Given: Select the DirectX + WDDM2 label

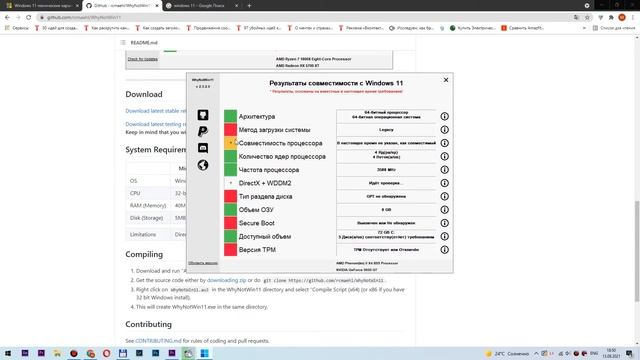Looking at the screenshot, I should click(265, 183).
